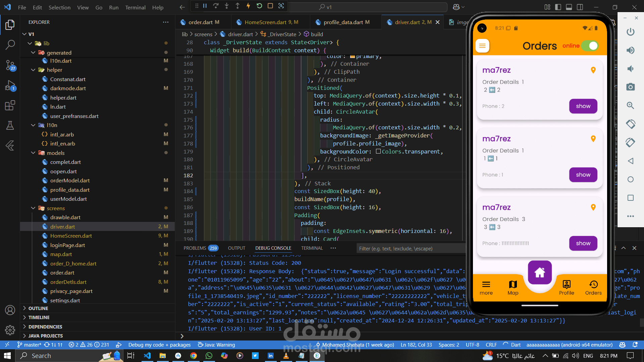This screenshot has height=362, width=644.
Task: Collapse the models folder
Action: (x=55, y=153)
